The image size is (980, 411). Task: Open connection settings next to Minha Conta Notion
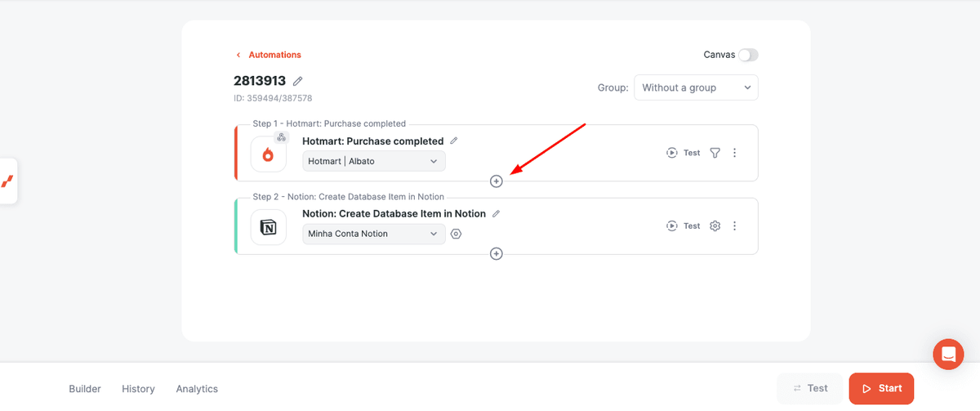(x=456, y=234)
